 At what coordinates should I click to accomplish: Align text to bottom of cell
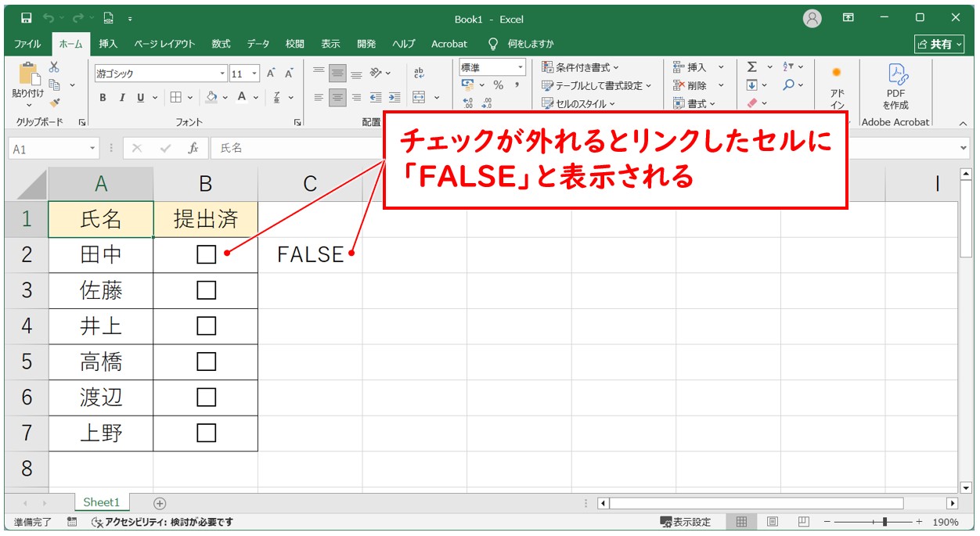pyautogui.click(x=356, y=74)
